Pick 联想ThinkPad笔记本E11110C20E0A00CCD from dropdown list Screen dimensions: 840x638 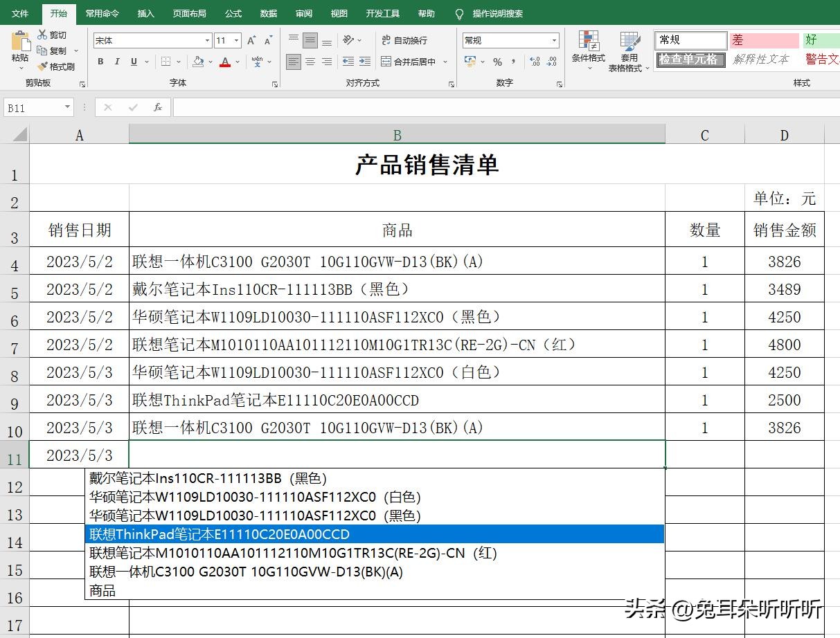click(x=374, y=534)
